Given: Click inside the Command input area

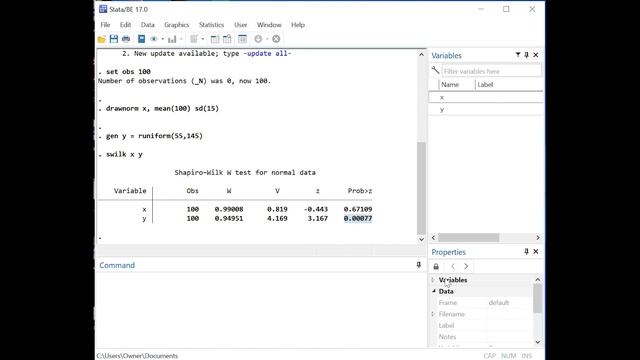Looking at the screenshot, I should pyautogui.click(x=260, y=309).
